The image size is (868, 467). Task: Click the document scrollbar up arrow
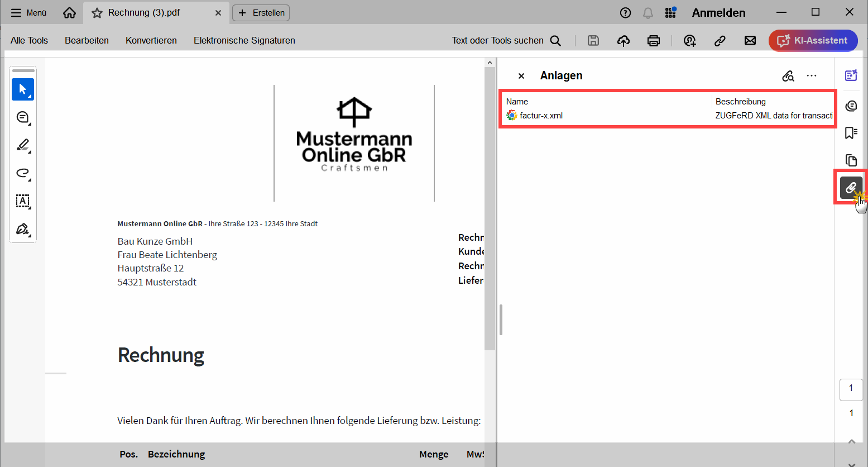click(490, 63)
